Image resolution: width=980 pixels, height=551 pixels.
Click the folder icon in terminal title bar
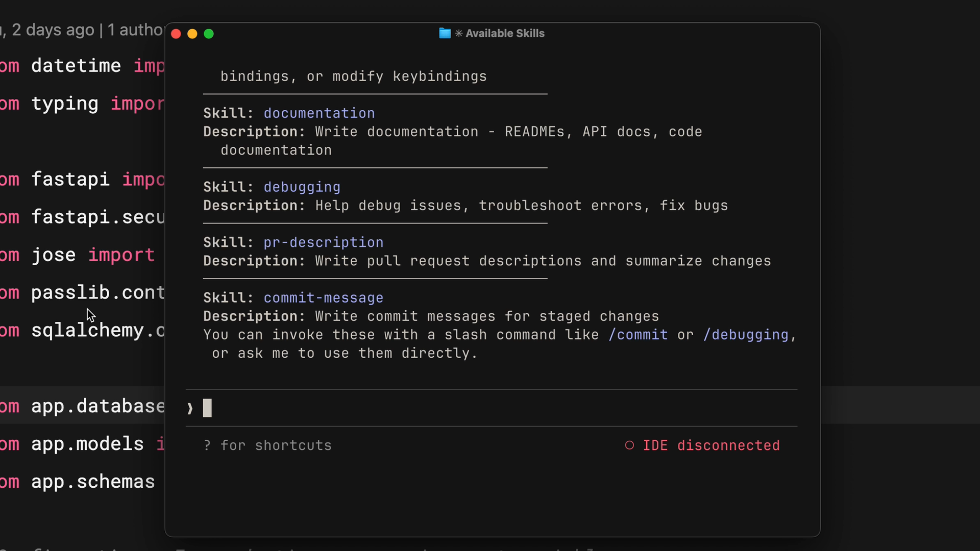point(445,33)
